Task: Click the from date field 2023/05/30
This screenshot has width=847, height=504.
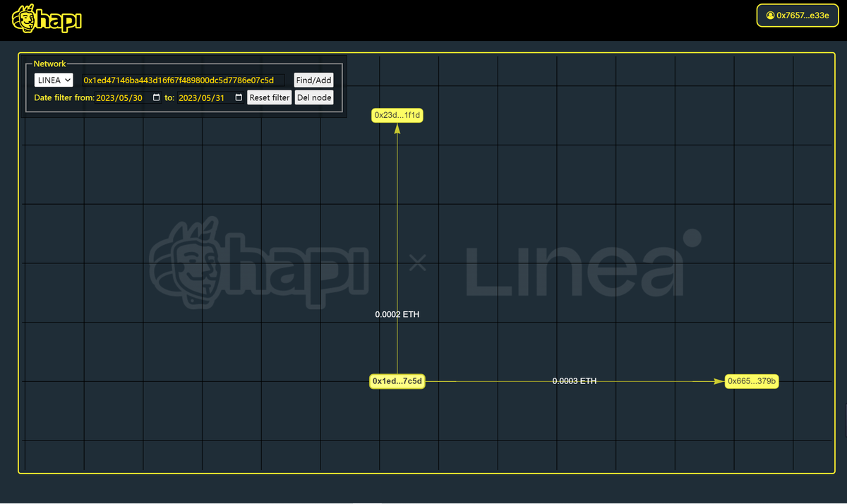Action: (x=128, y=97)
